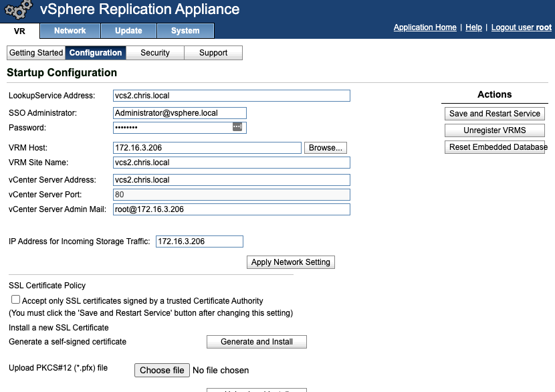
Task: Click Save and Restart Service button
Action: click(495, 114)
